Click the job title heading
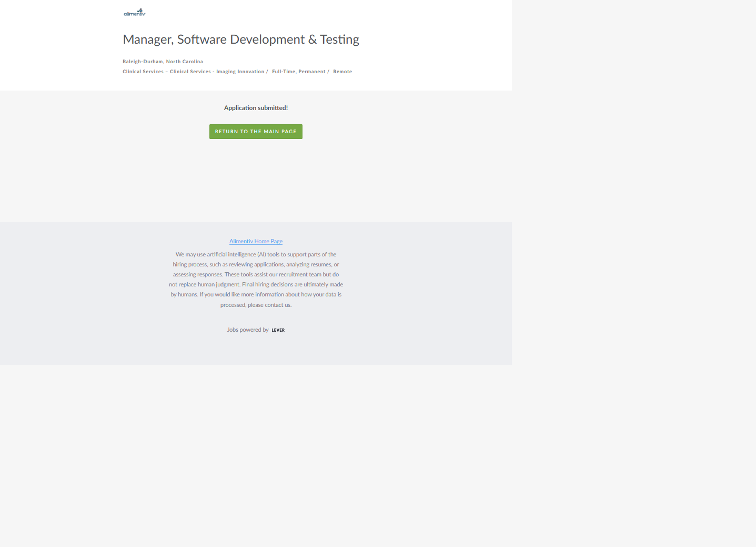 (241, 39)
